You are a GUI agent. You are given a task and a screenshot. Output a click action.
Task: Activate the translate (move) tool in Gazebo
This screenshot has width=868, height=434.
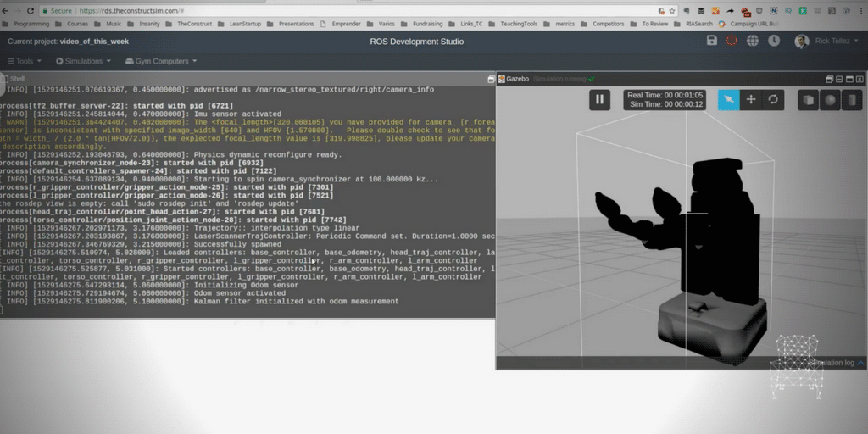click(x=751, y=100)
